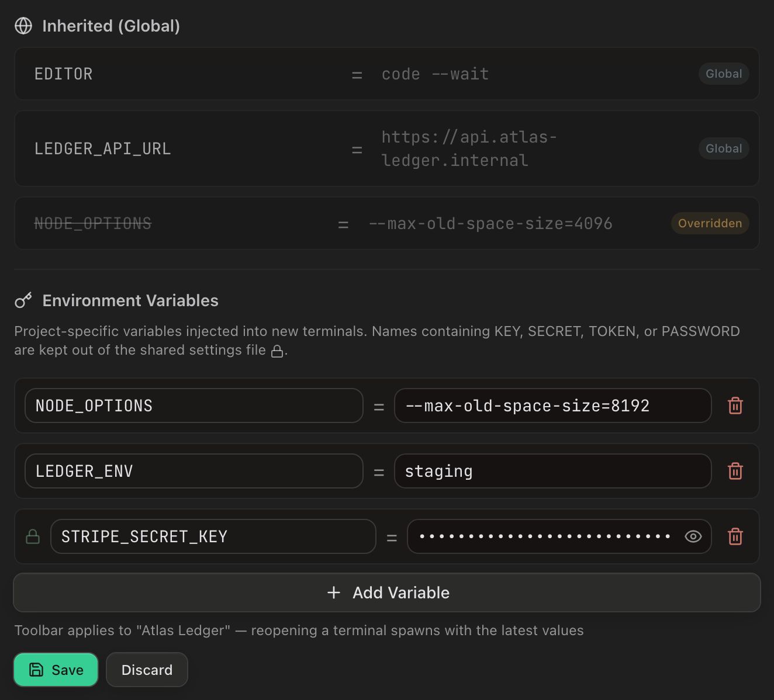
Task: Click the LEDGER_API_URL variable name
Action: click(x=103, y=148)
